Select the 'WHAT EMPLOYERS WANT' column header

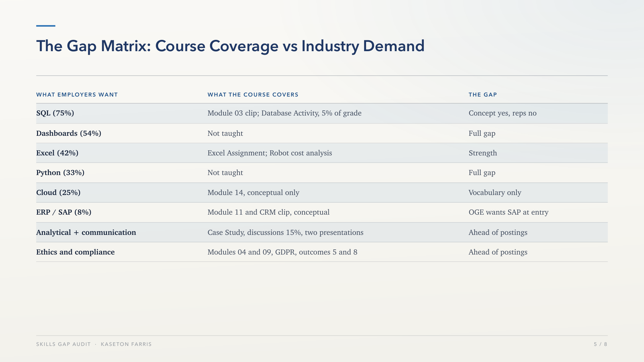click(x=77, y=95)
